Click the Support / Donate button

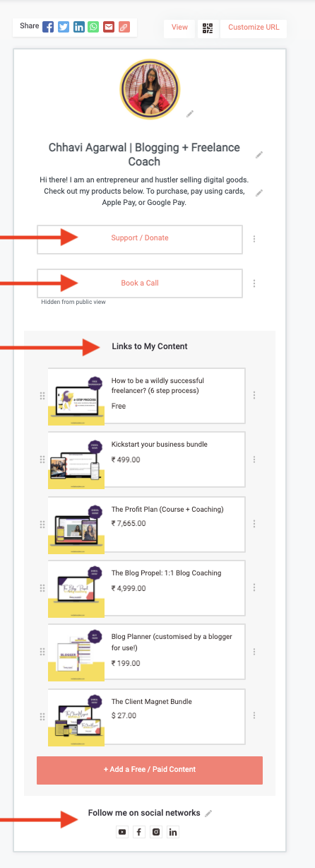(x=140, y=239)
